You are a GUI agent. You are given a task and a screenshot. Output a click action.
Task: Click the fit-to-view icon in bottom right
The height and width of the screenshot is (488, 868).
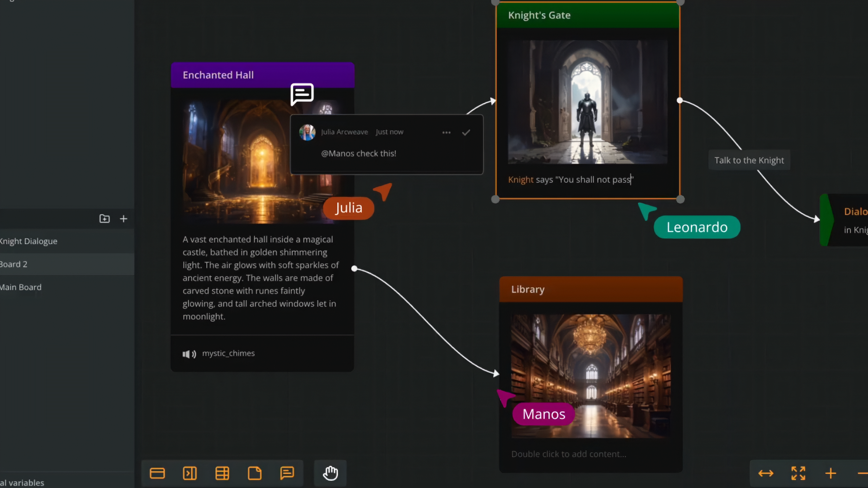798,473
